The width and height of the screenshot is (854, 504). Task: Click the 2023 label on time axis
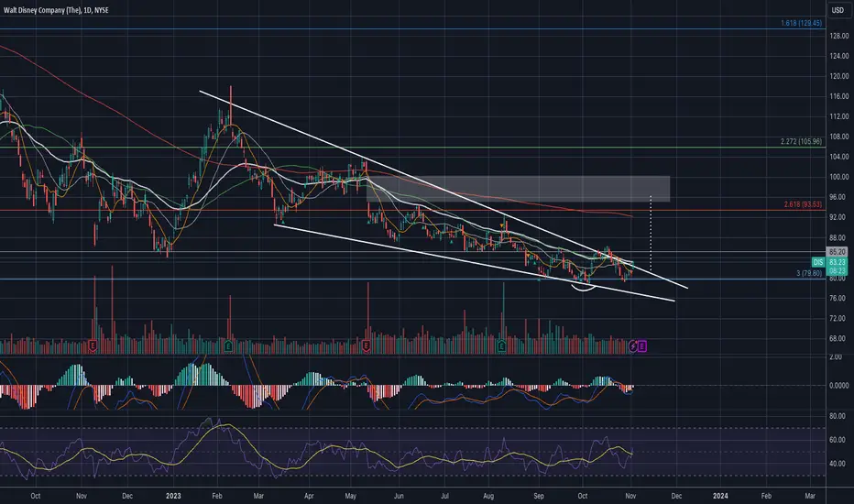(x=173, y=496)
